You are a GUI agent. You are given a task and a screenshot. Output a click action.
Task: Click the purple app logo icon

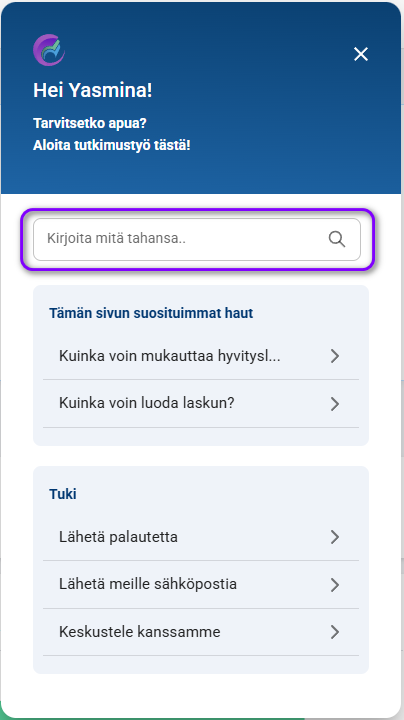point(49,50)
